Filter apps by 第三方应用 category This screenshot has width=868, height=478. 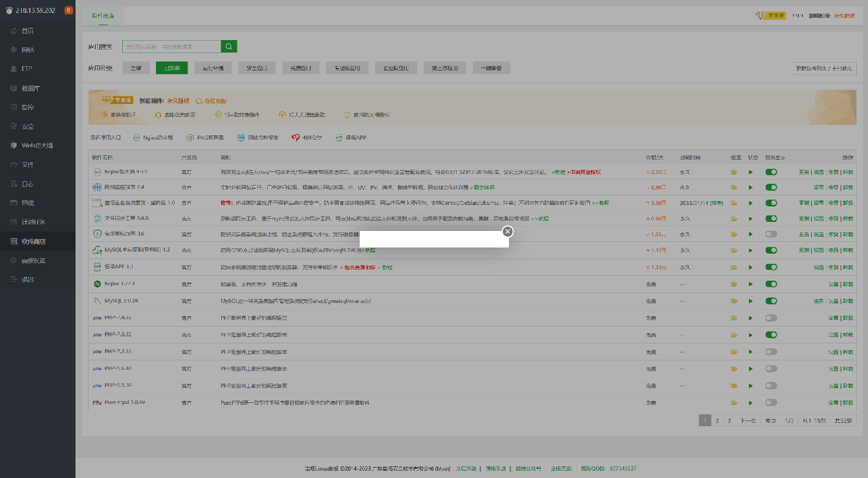445,68
